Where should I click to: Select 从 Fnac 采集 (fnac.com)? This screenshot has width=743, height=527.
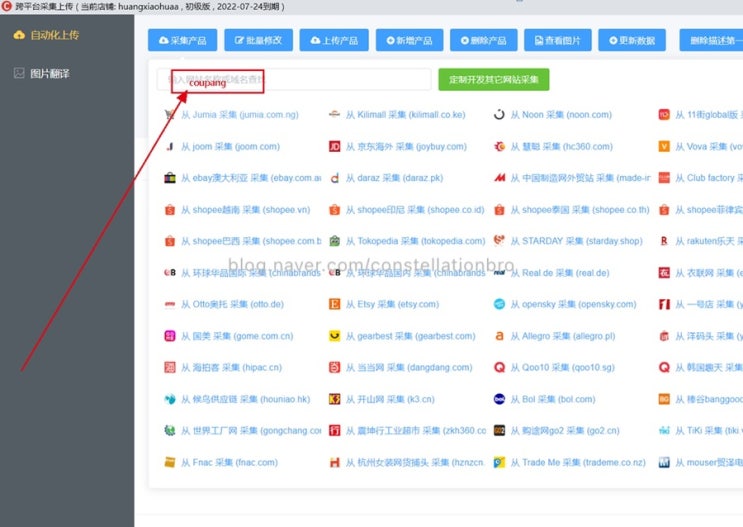tap(229, 463)
